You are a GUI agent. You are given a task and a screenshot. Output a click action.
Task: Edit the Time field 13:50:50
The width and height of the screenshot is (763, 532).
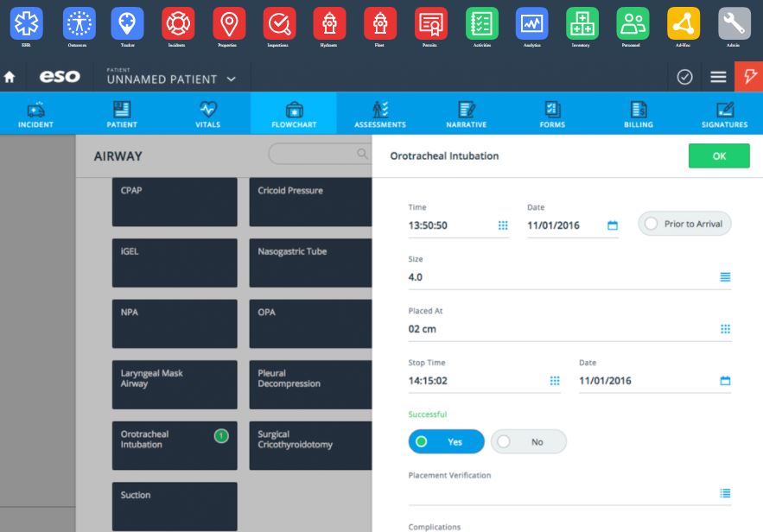pyautogui.click(x=458, y=225)
